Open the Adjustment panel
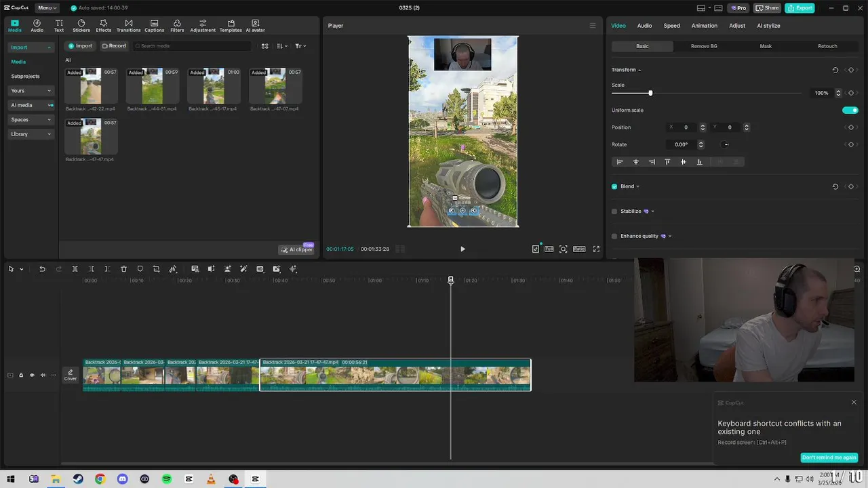The width and height of the screenshot is (868, 488). click(x=203, y=26)
